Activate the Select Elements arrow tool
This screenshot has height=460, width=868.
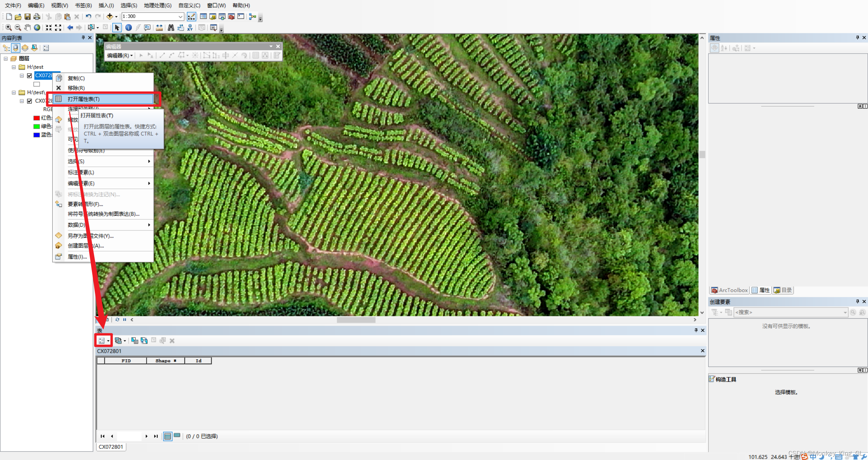pos(117,27)
